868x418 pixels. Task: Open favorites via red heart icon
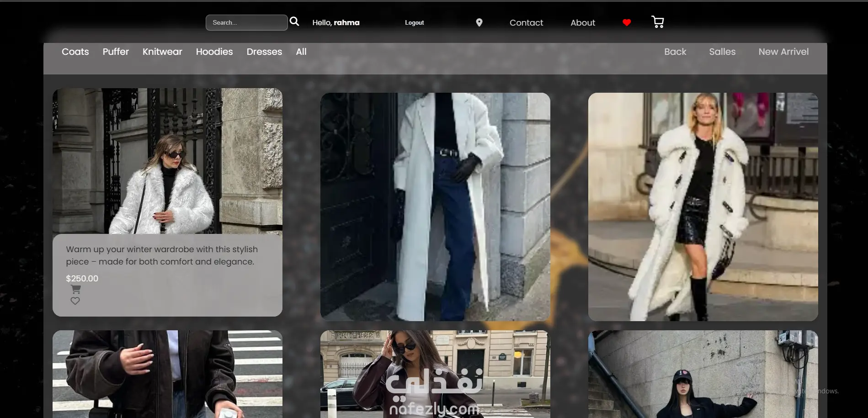point(627,22)
